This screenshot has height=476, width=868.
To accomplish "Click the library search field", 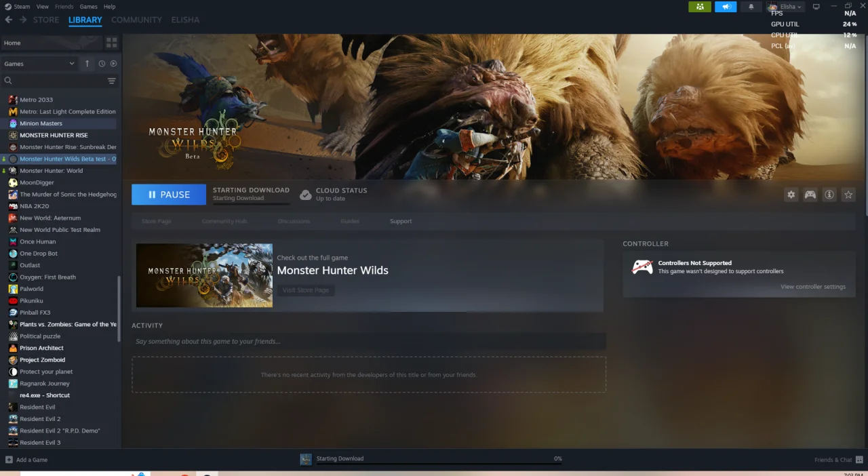I will pos(54,81).
